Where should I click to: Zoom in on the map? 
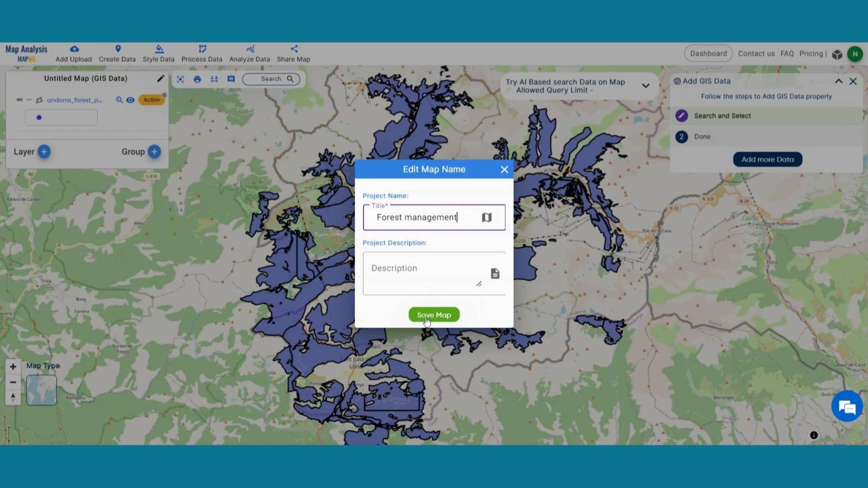click(13, 367)
